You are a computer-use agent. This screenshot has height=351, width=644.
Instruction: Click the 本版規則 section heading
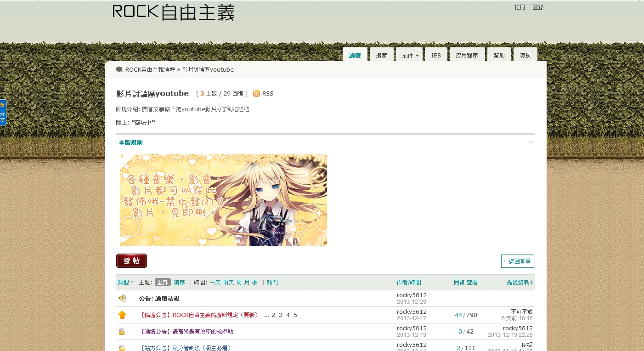(x=131, y=143)
